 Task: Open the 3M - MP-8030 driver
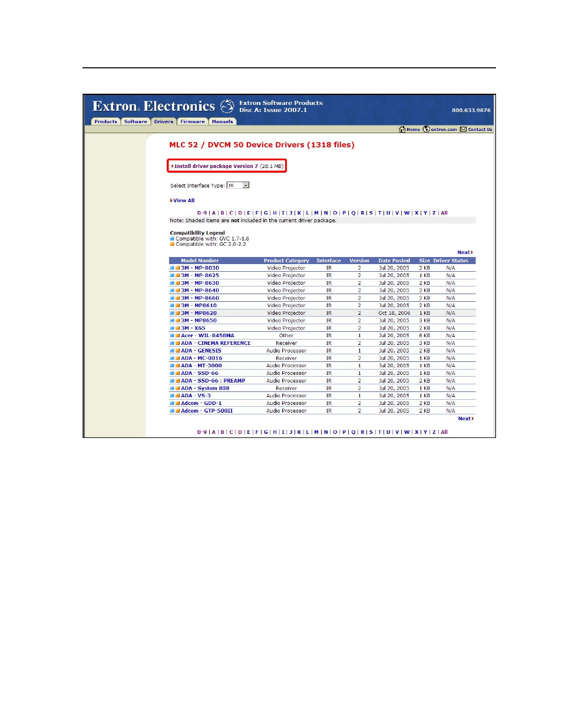[x=200, y=268]
